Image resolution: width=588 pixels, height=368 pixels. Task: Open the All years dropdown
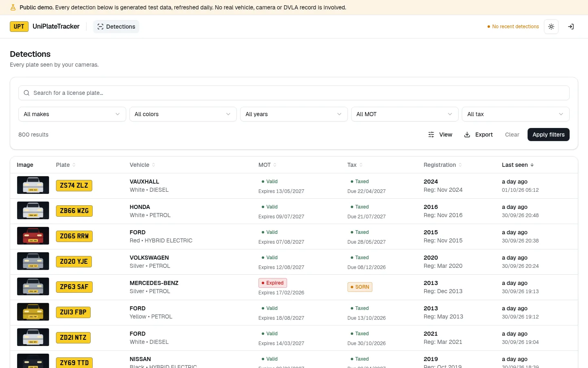pyautogui.click(x=294, y=114)
